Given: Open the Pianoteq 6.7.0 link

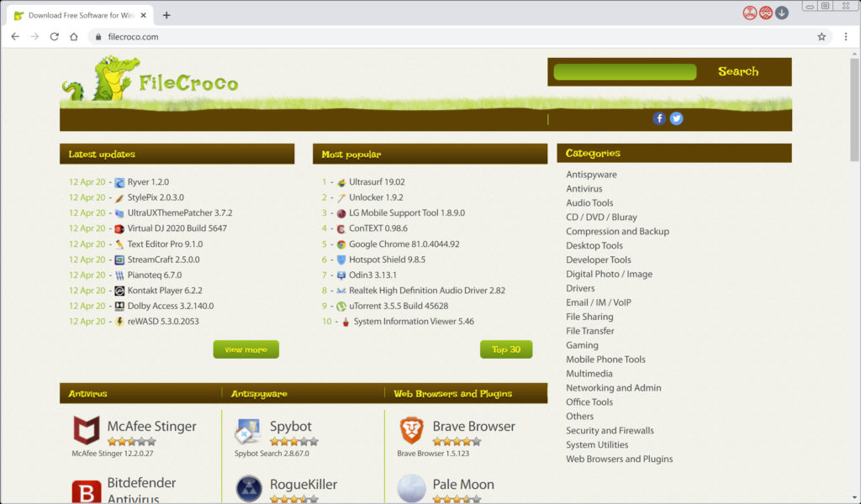Looking at the screenshot, I should (x=155, y=276).
